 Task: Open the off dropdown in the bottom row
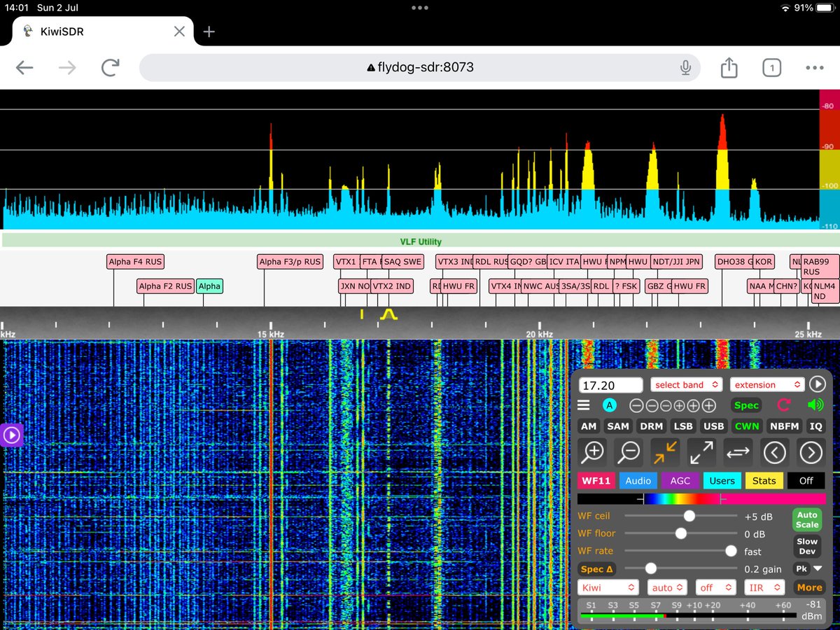[x=715, y=588]
